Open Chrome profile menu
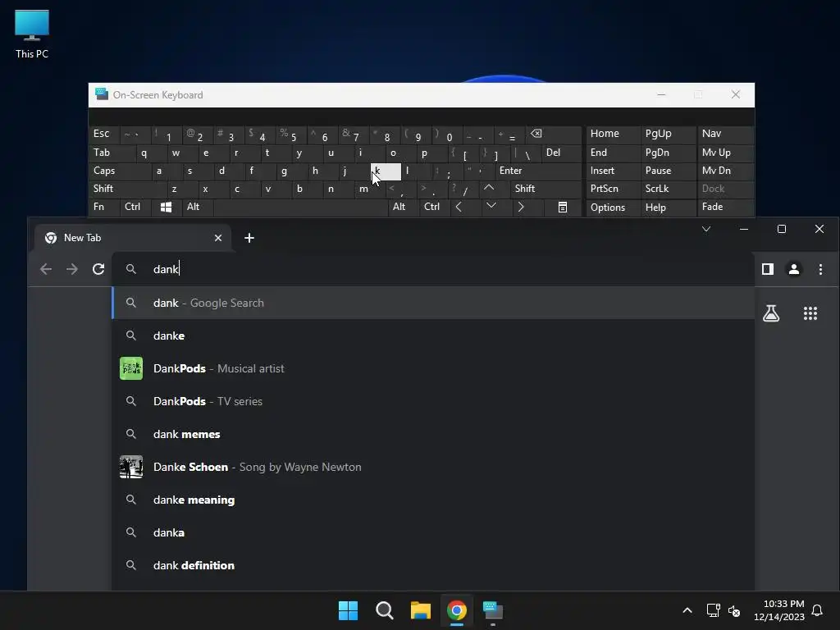The image size is (840, 630). (794, 269)
